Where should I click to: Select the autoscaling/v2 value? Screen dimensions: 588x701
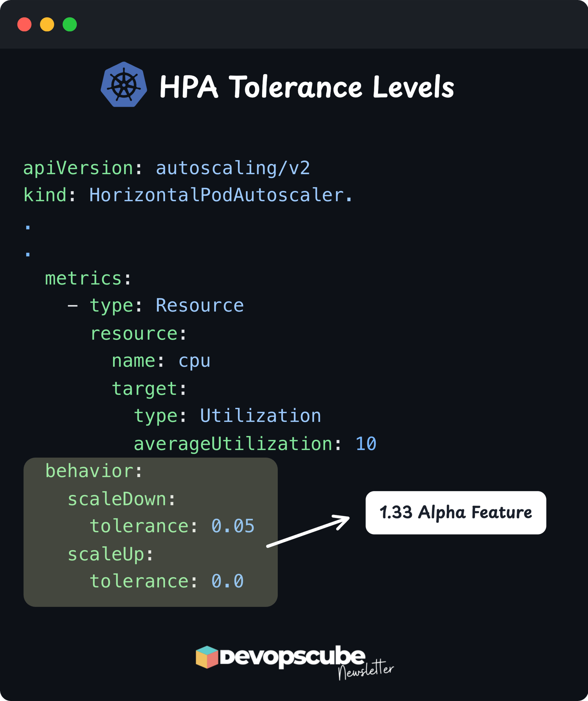233,168
